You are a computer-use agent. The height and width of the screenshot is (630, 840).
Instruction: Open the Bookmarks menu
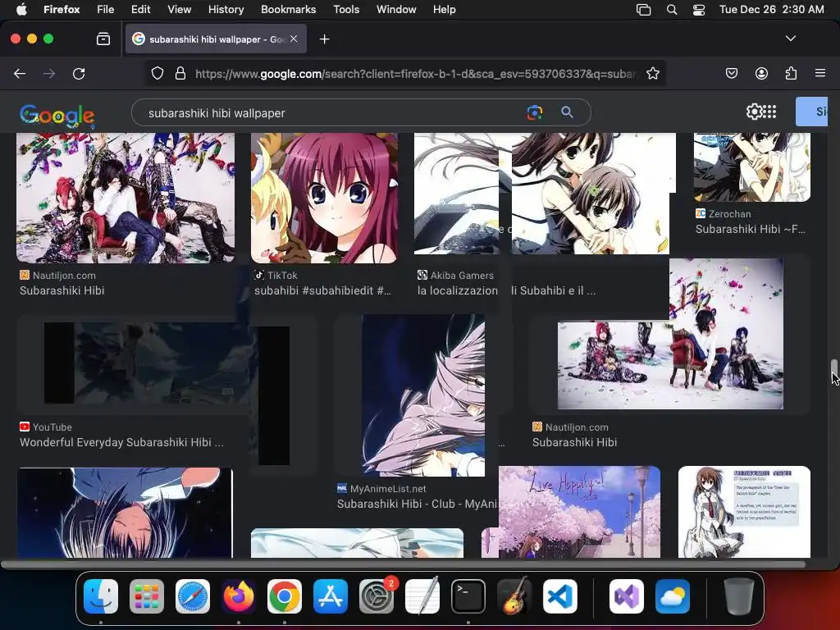pyautogui.click(x=288, y=9)
